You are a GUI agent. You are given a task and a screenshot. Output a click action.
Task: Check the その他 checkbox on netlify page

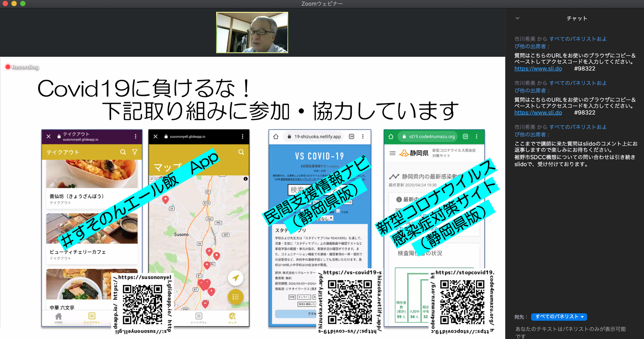click(x=338, y=211)
